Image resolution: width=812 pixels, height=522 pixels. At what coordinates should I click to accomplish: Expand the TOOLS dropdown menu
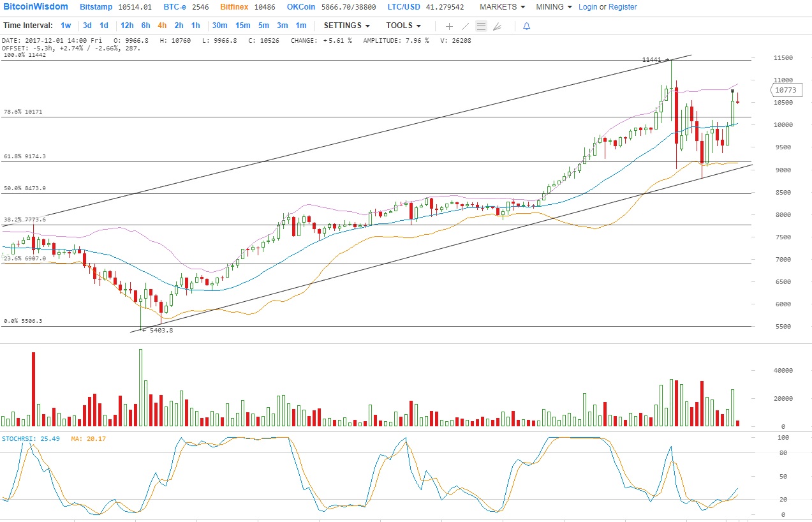click(403, 26)
